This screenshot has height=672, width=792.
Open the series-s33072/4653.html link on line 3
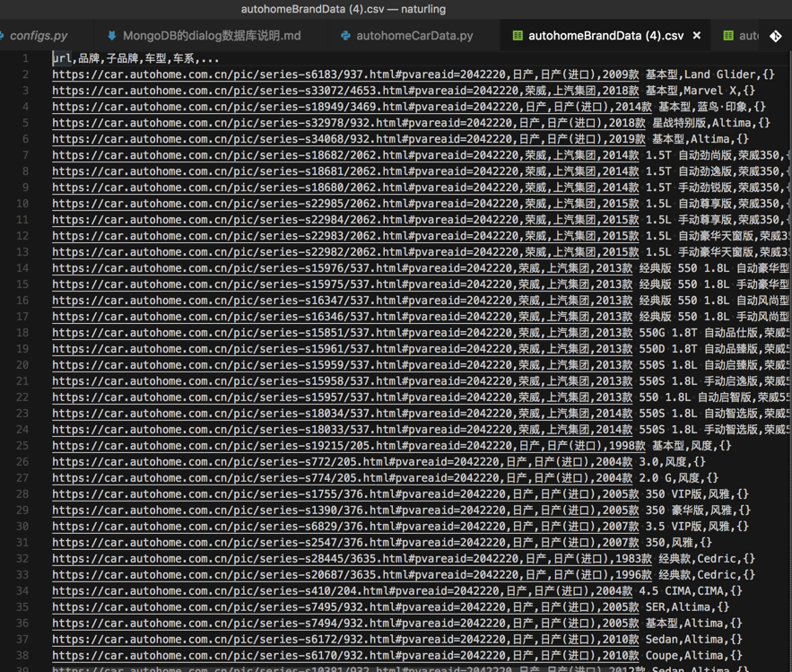pyautogui.click(x=345, y=91)
